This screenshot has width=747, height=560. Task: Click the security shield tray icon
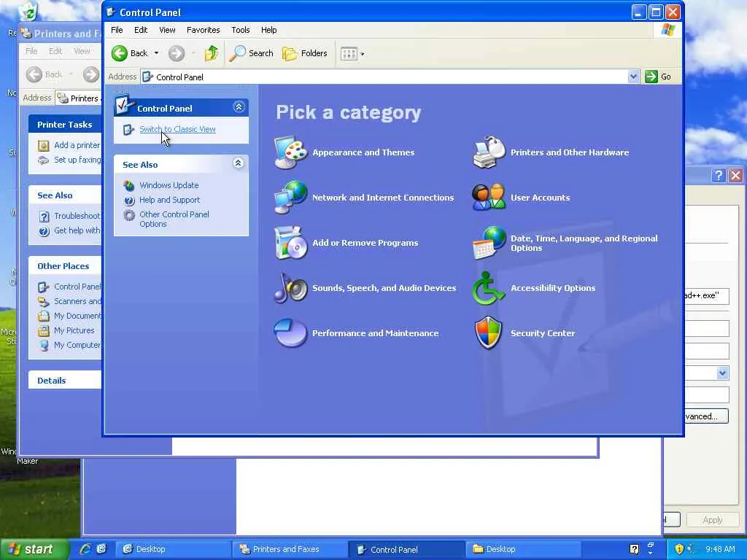click(679, 549)
